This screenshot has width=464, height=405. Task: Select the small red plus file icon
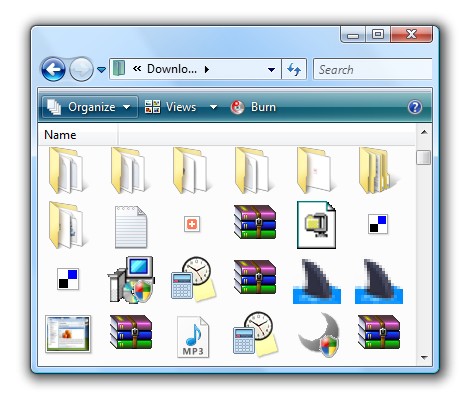point(192,224)
